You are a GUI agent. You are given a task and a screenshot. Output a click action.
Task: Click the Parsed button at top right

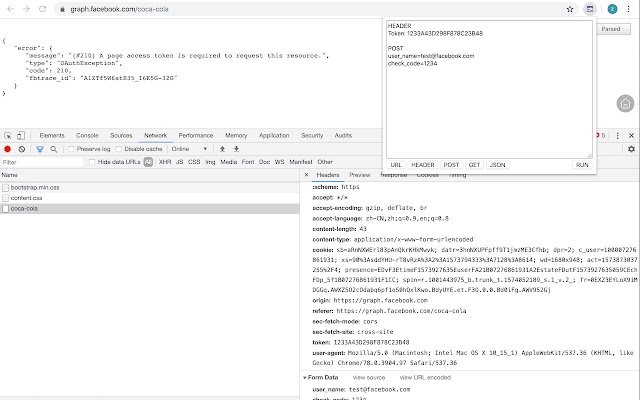(613, 29)
